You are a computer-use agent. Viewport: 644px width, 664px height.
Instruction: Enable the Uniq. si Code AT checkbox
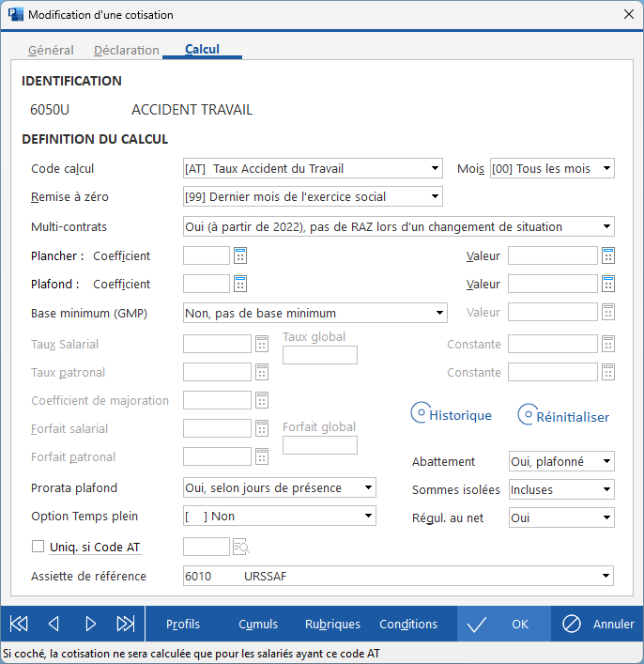tap(38, 547)
